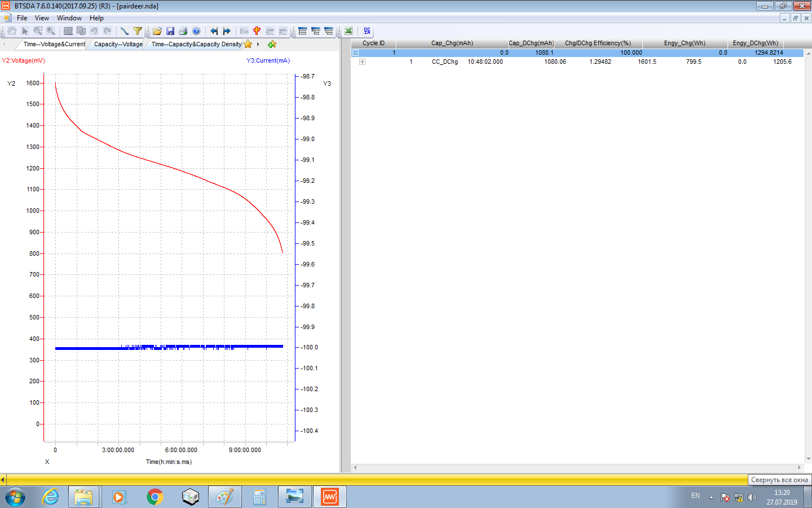Open a file with folder icon
Viewport: 812px width, 508px height.
coord(157,31)
